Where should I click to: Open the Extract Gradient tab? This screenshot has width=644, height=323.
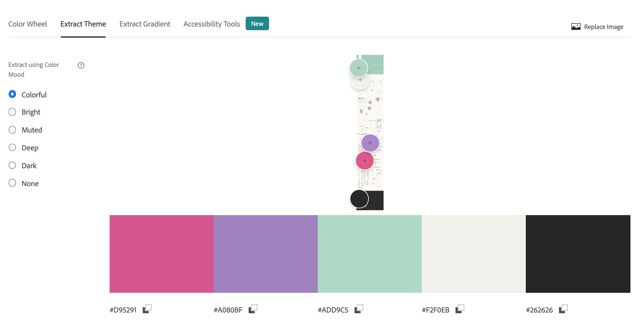145,24
